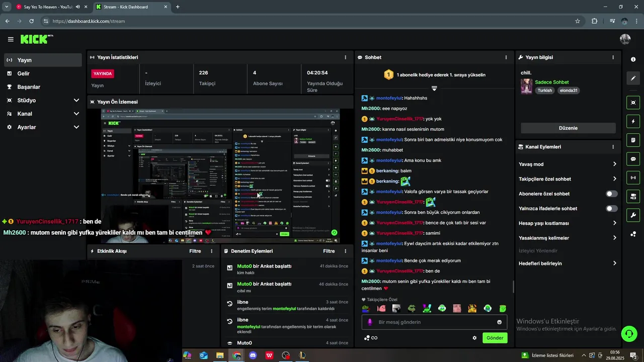Click the green headset support button
Image resolution: width=644 pixels, height=362 pixels.
click(x=628, y=333)
